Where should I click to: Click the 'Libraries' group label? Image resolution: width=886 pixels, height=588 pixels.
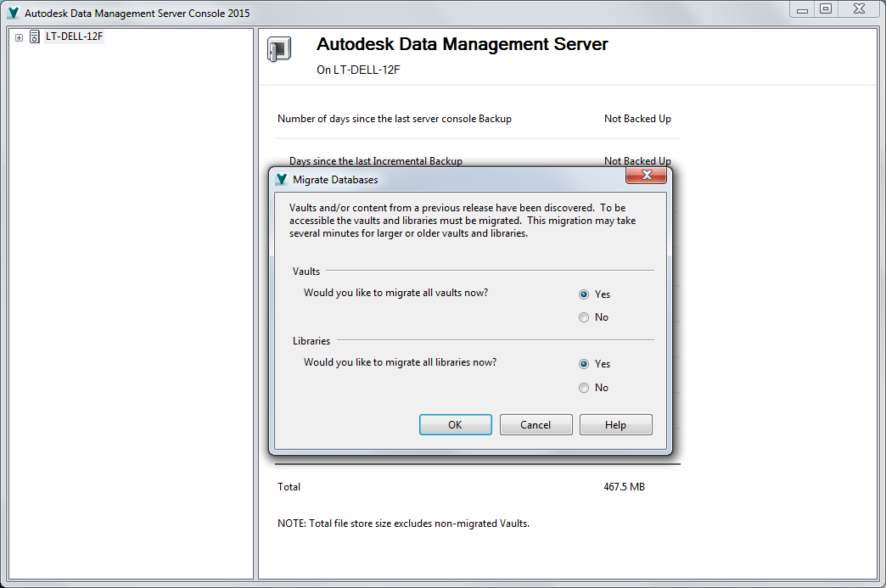click(x=311, y=341)
